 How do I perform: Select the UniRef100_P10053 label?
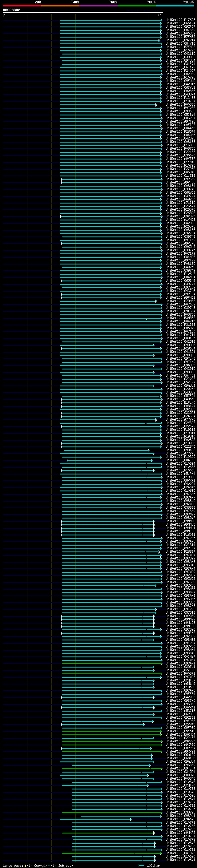[180, 470]
